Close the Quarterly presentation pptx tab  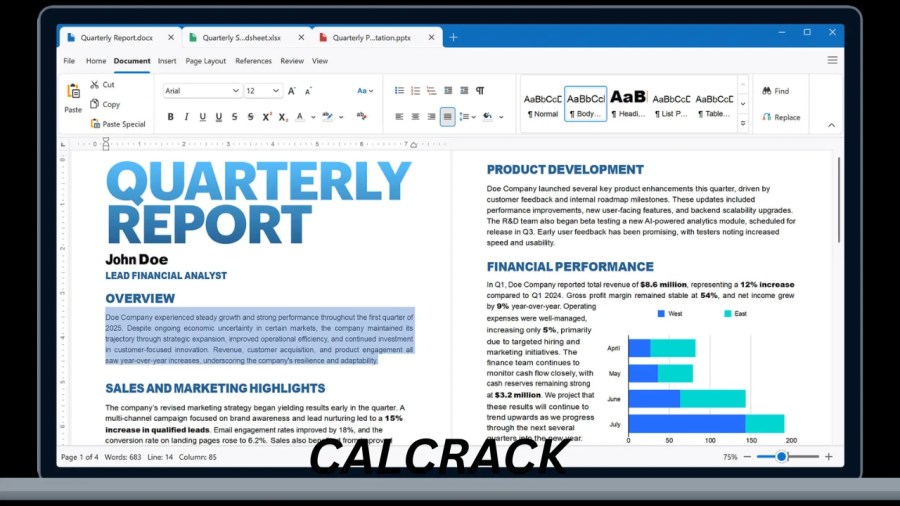[x=432, y=37]
